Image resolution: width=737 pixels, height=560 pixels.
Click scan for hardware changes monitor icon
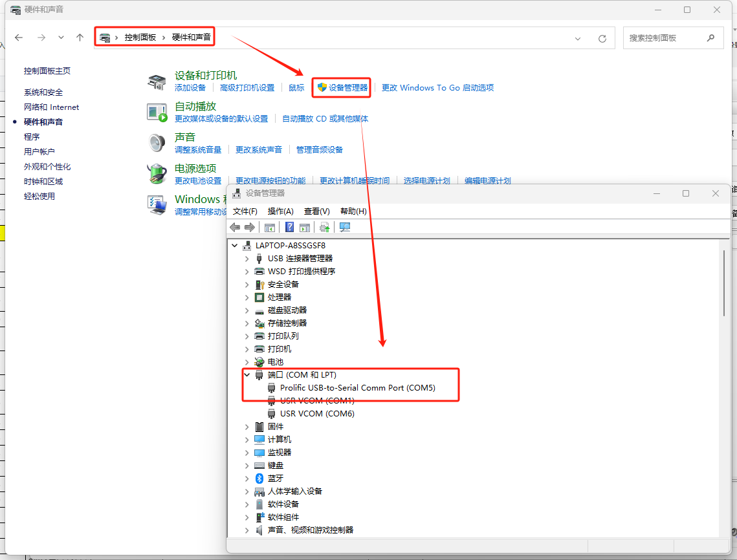click(345, 228)
